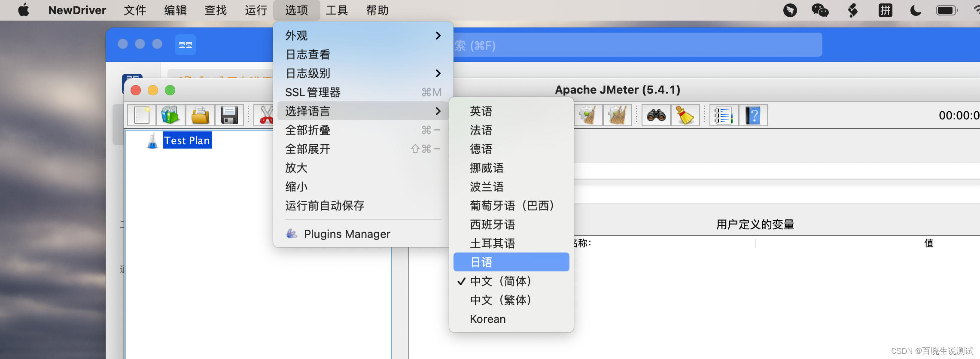Click the Clear All double-broom icon
Screen dimensions: 980x359
tap(617, 115)
